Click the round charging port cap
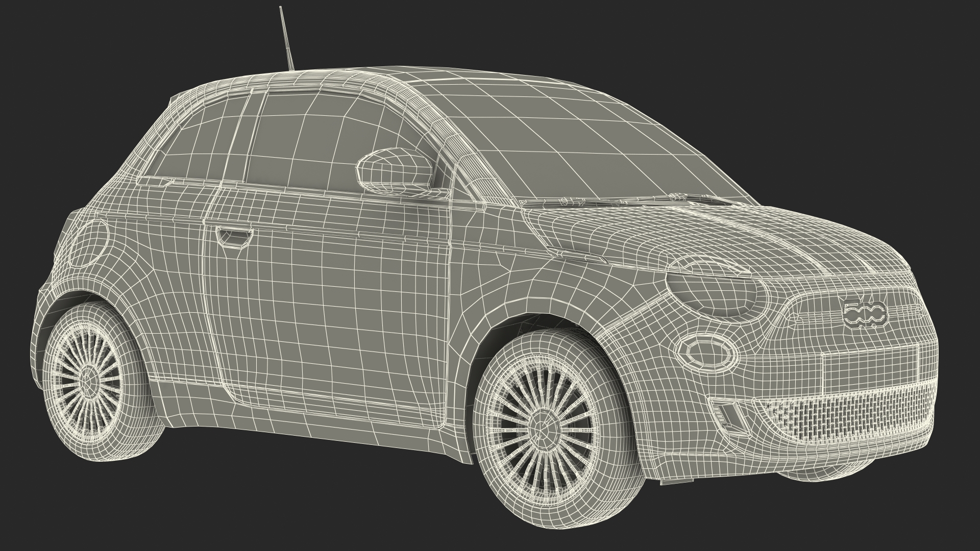 click(89, 243)
